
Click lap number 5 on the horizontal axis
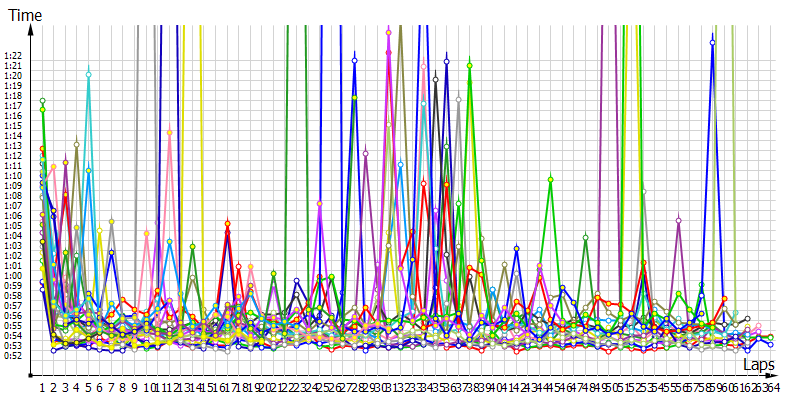click(x=89, y=387)
